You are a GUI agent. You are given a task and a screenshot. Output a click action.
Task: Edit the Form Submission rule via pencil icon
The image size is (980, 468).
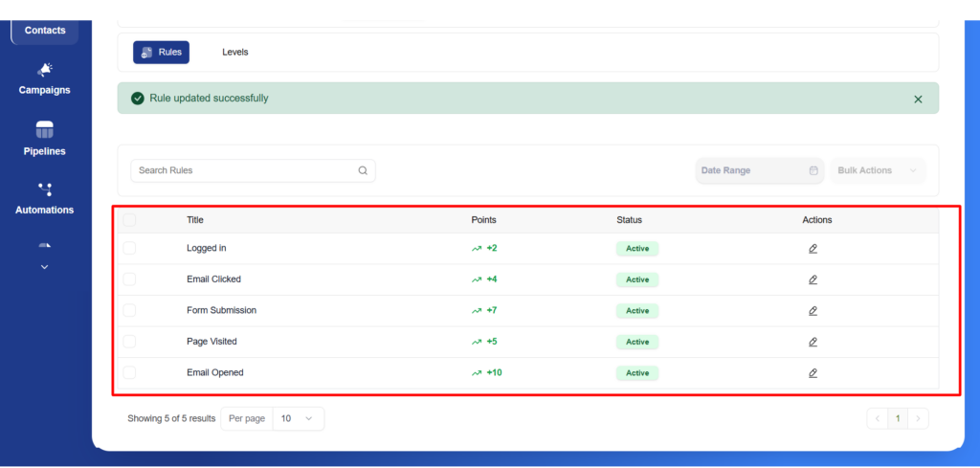click(813, 311)
